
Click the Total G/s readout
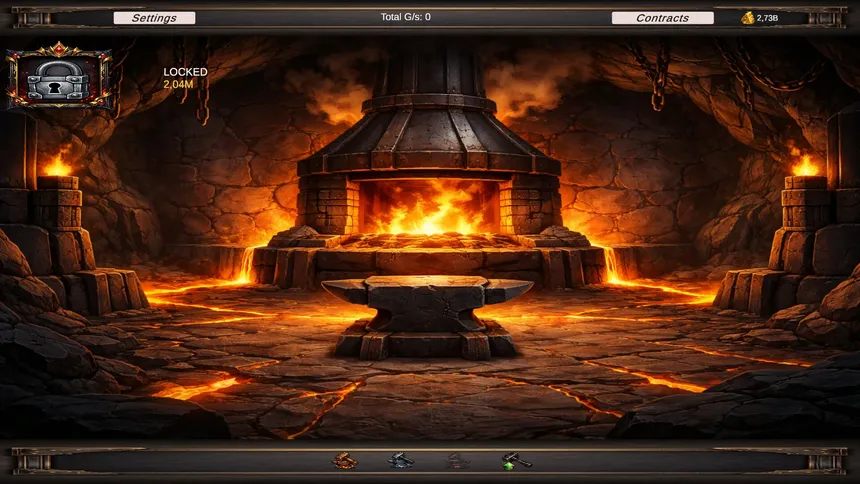[405, 17]
